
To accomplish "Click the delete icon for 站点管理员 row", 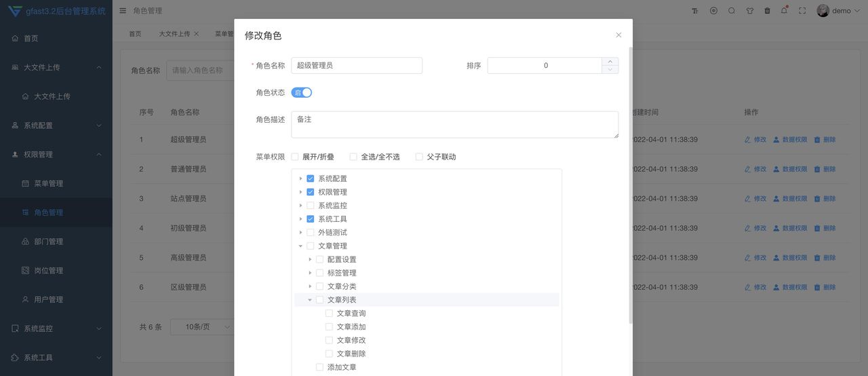I will pyautogui.click(x=817, y=199).
